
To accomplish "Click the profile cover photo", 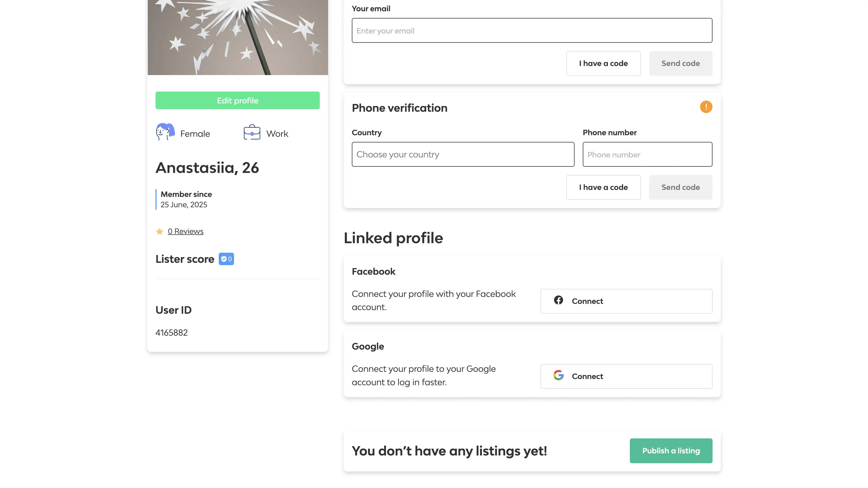I will pos(238,37).
